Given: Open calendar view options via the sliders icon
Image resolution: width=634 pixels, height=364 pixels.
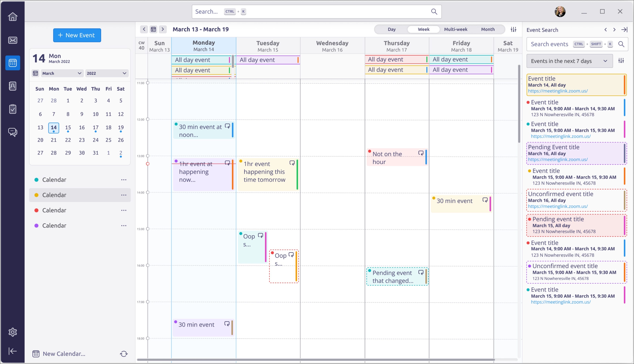Looking at the screenshot, I should click(x=513, y=29).
